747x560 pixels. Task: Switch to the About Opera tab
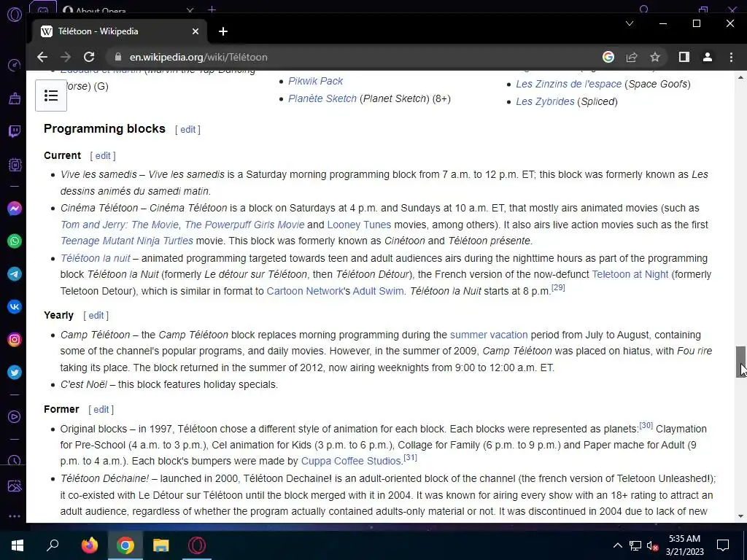(x=128, y=9)
